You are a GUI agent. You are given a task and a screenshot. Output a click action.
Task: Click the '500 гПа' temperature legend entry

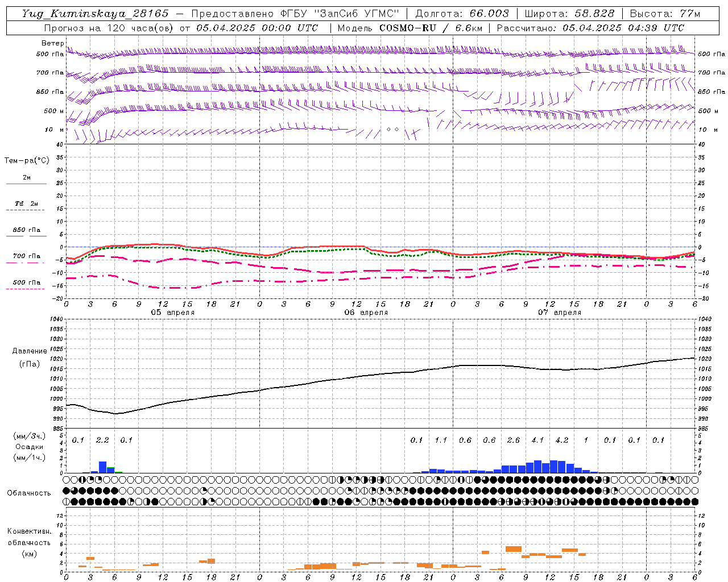(x=27, y=282)
